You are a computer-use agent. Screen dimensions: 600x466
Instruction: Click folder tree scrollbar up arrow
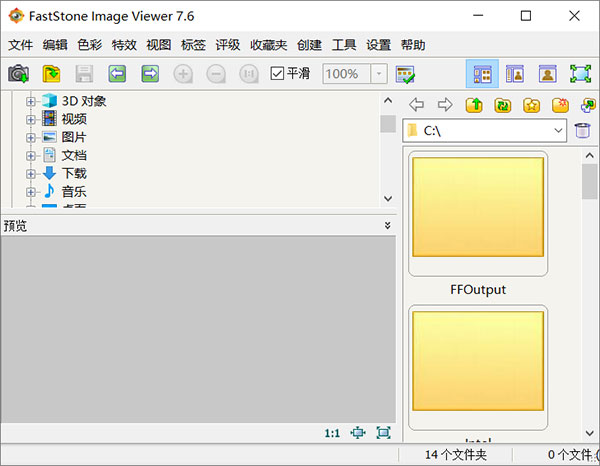388,101
